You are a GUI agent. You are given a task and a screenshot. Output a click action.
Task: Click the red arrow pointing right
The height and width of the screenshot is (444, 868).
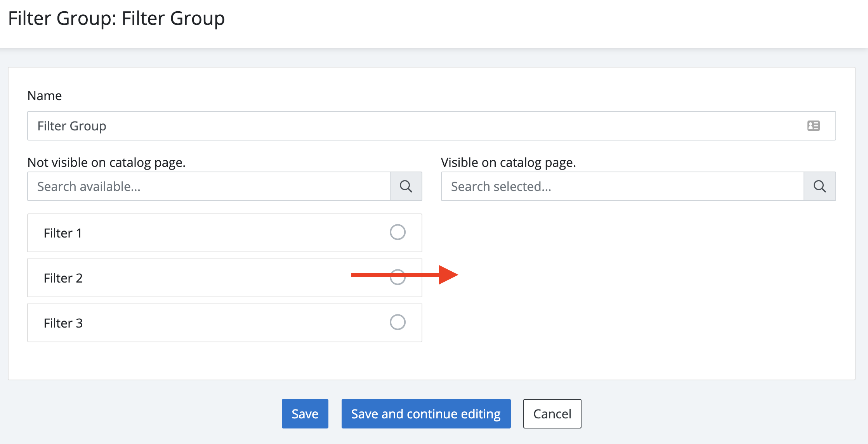pos(446,275)
